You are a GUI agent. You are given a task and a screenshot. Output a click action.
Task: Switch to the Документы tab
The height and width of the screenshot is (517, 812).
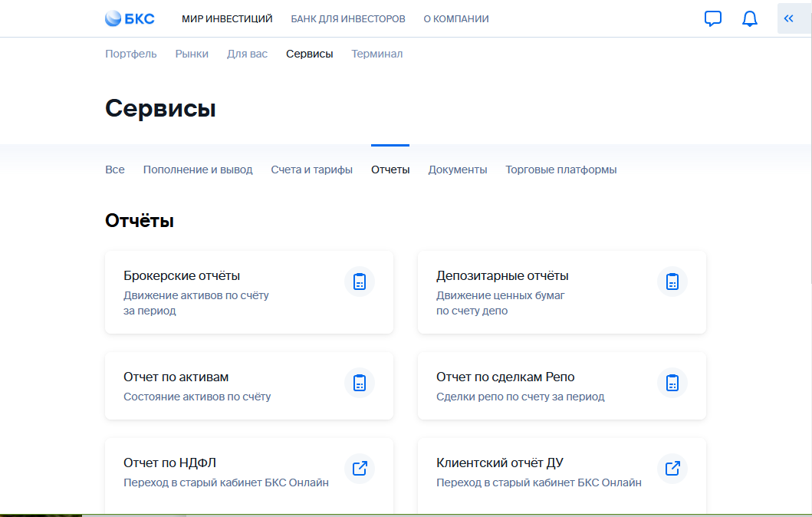[457, 170]
